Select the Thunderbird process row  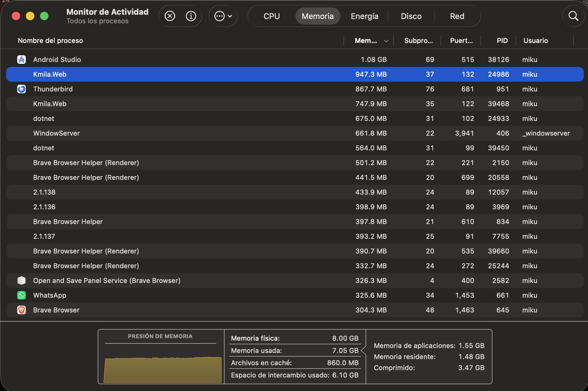click(295, 89)
